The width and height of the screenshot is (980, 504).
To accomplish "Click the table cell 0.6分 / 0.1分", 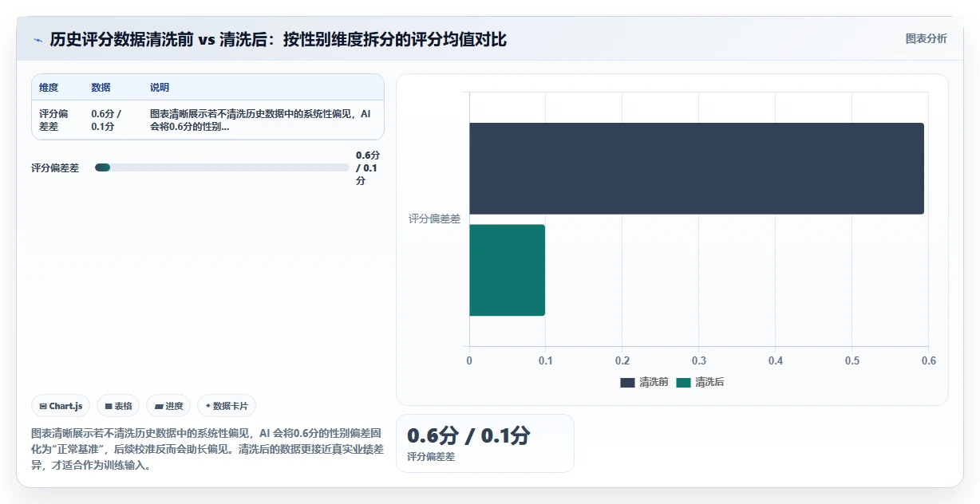I will pyautogui.click(x=106, y=120).
